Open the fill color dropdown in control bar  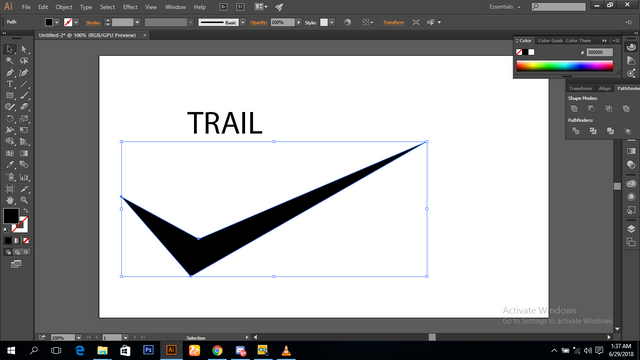[57, 22]
